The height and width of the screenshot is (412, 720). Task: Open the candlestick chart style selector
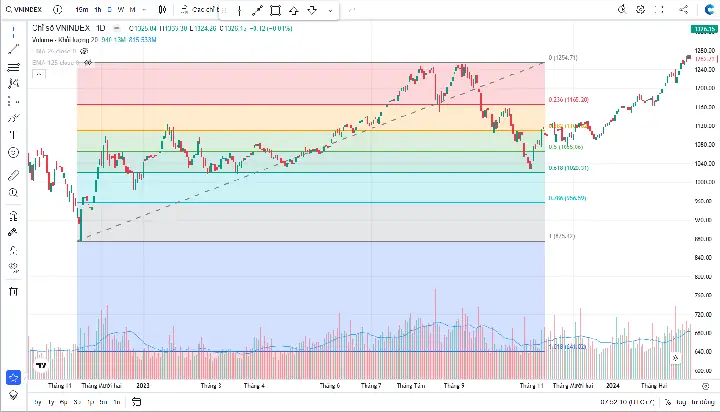(162, 9)
